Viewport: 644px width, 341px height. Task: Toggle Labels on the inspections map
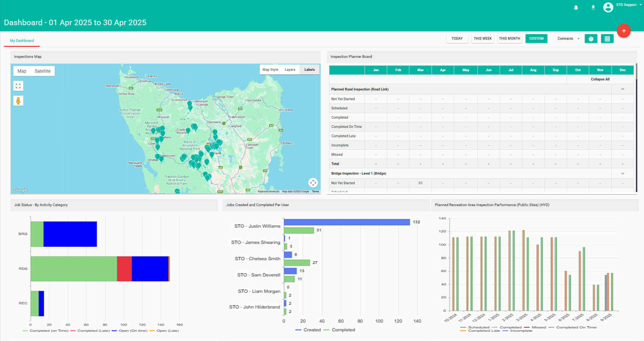[309, 70]
